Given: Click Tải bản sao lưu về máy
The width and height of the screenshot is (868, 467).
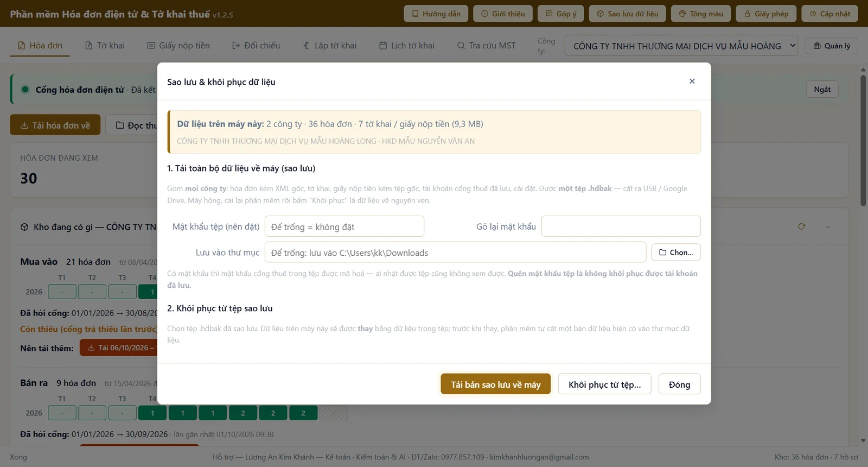Looking at the screenshot, I should [496, 384].
